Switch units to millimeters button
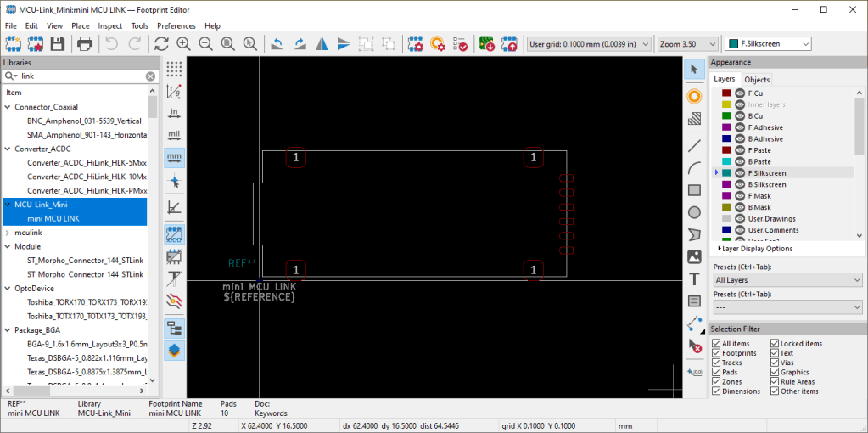868x433 pixels. (x=175, y=157)
